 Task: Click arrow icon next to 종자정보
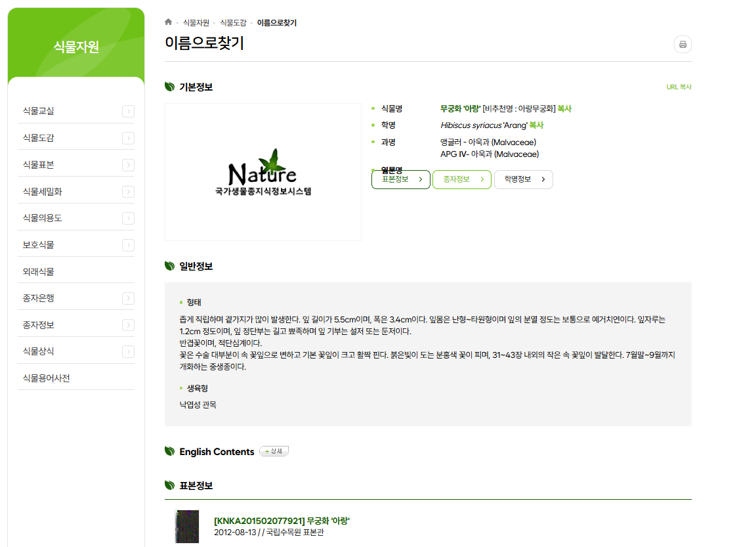pyautogui.click(x=128, y=325)
